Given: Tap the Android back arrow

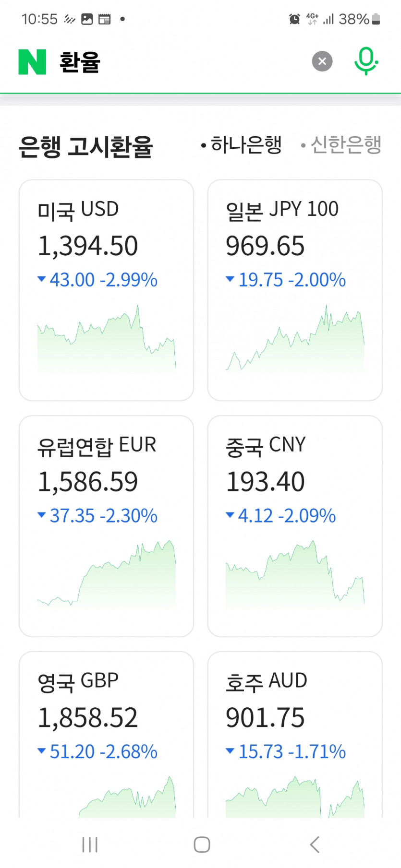Looking at the screenshot, I should [x=315, y=844].
